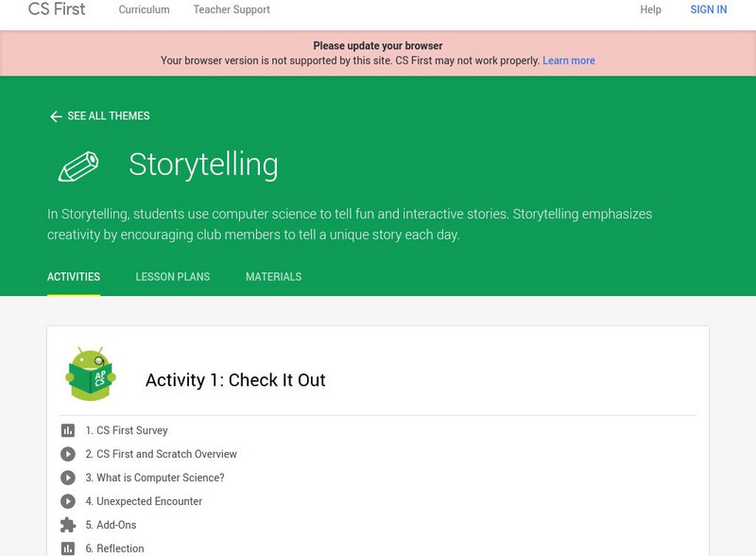Click play icon for CS First and Scratch Overview
The image size is (756, 556).
(68, 454)
